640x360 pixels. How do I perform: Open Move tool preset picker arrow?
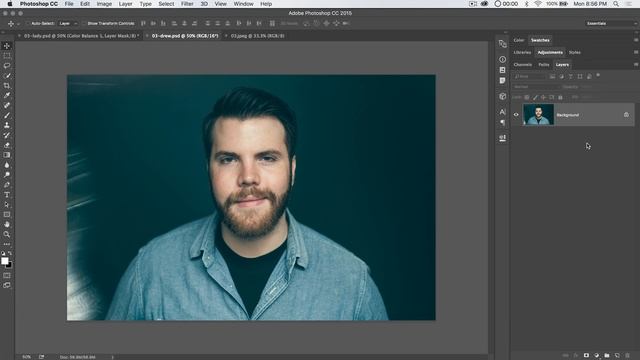point(18,24)
